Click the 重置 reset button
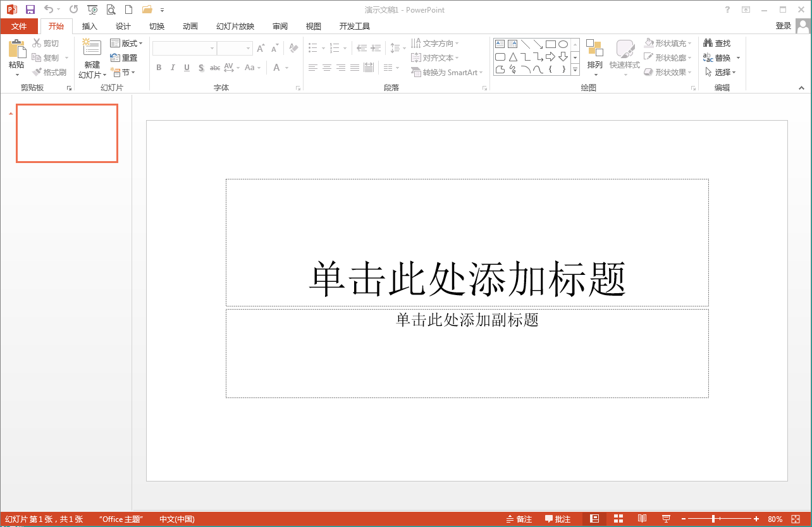812x527 pixels. (x=124, y=58)
